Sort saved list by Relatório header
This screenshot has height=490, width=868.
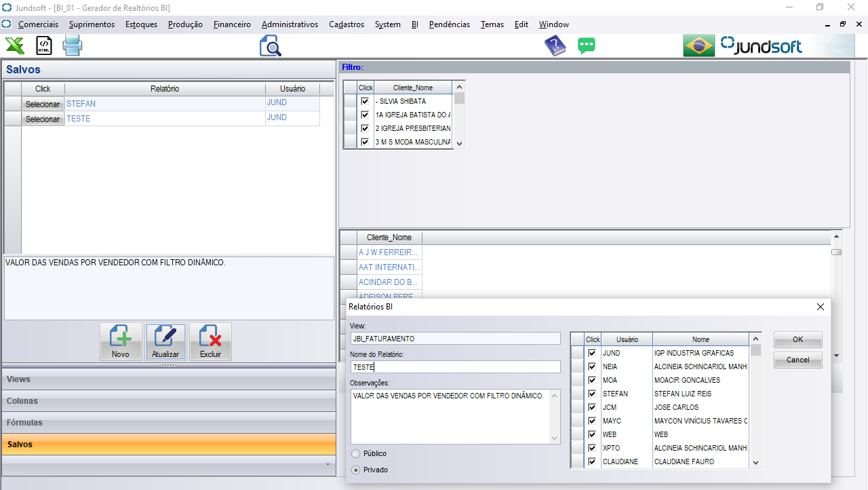point(165,89)
